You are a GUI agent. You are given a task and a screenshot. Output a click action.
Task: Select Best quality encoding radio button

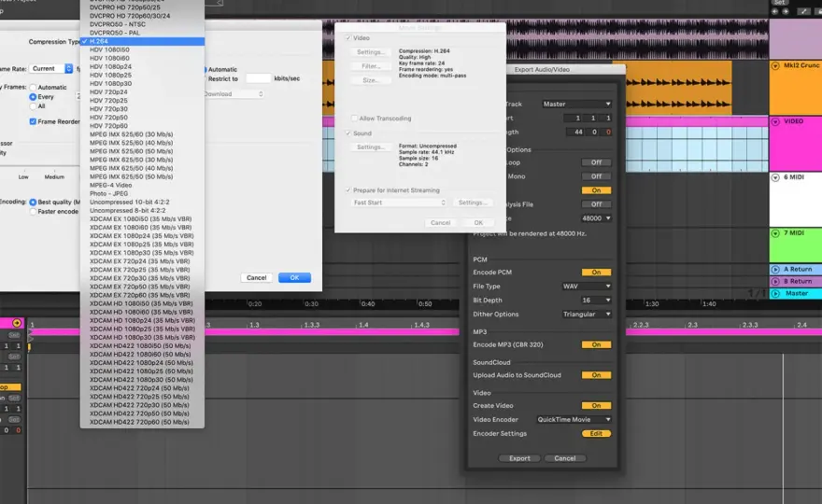[33, 203]
